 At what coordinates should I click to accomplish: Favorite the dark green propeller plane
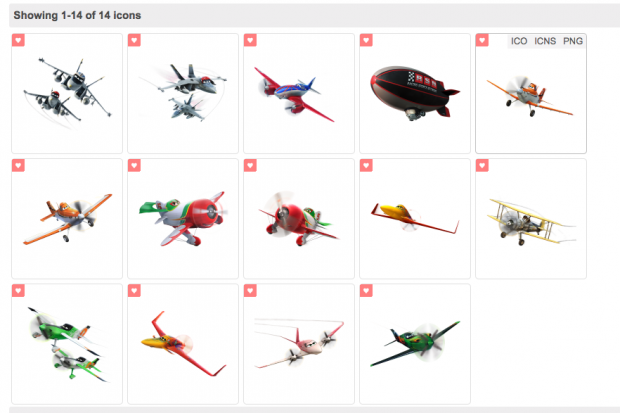coord(366,290)
